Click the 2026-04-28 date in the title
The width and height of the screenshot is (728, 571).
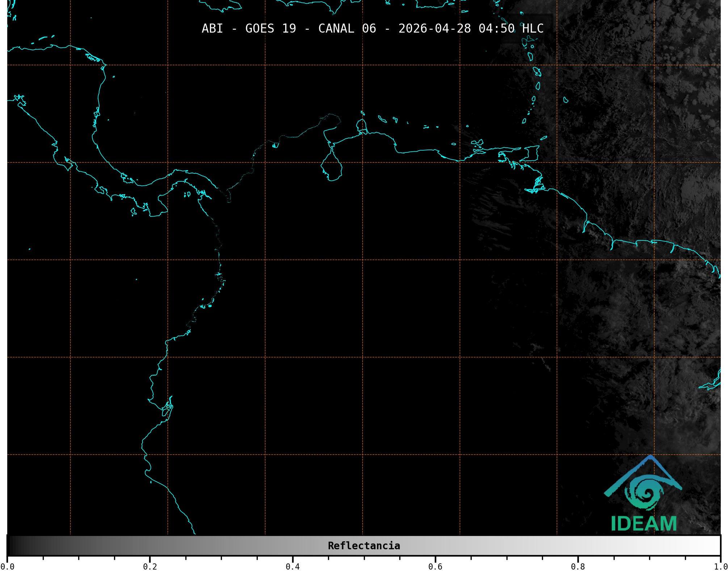tap(434, 29)
